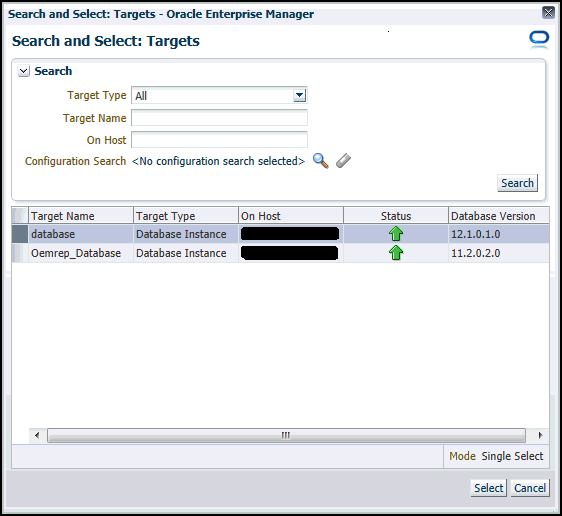Image resolution: width=562 pixels, height=516 pixels.
Task: Click the horizontal scrollbar thumb
Action: (x=286, y=435)
